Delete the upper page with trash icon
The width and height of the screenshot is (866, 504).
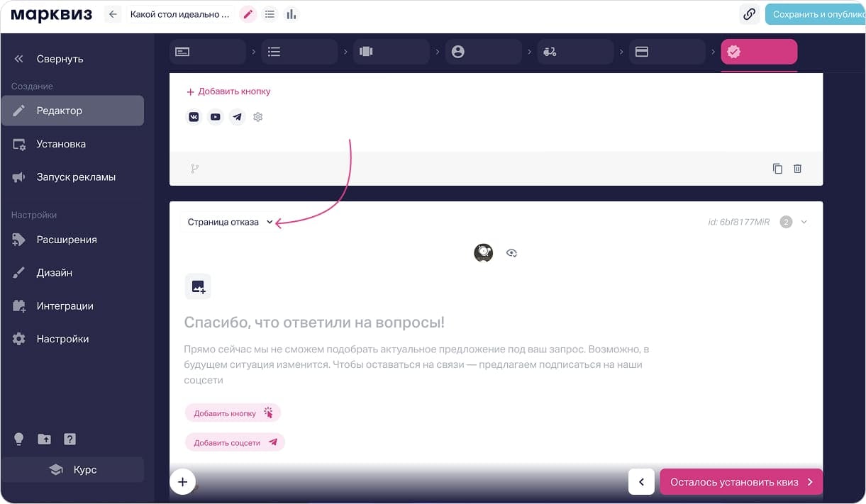click(798, 169)
